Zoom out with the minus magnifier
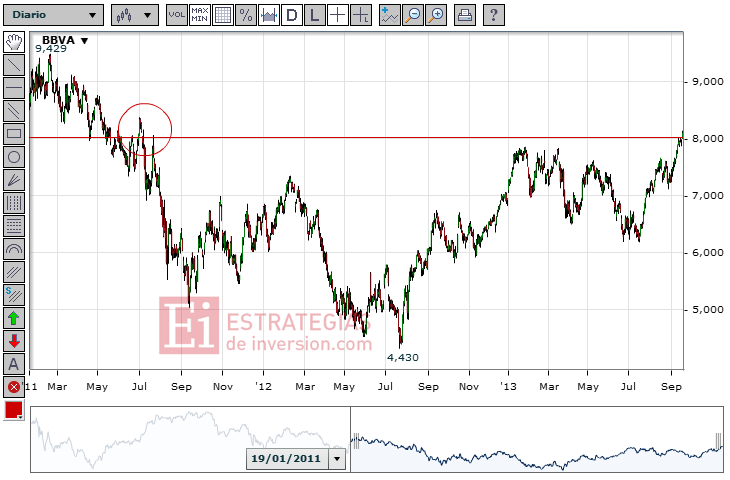The height and width of the screenshot is (480, 730). coord(413,15)
